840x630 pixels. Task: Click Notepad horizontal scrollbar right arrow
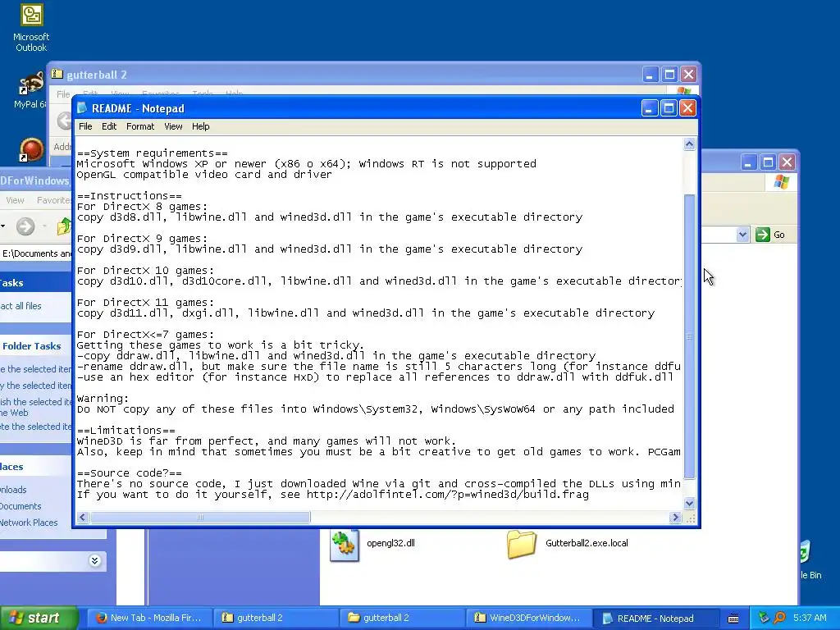click(x=675, y=517)
